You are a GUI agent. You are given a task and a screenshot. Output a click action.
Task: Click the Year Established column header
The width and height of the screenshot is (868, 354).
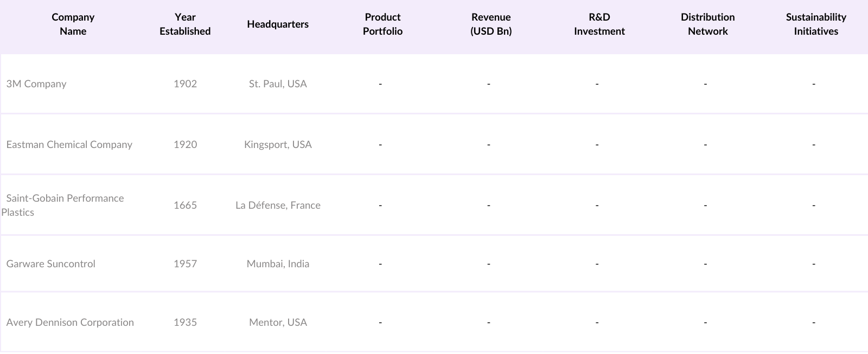pos(185,24)
